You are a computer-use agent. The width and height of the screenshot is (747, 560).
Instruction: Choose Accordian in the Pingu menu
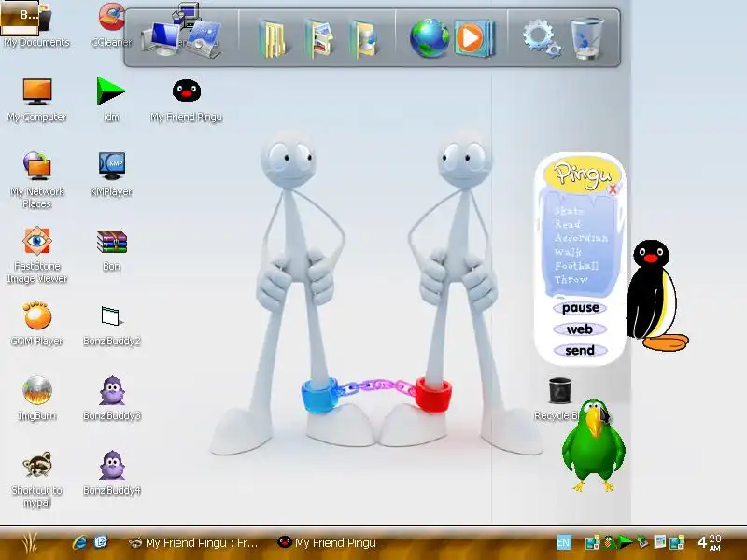click(581, 238)
